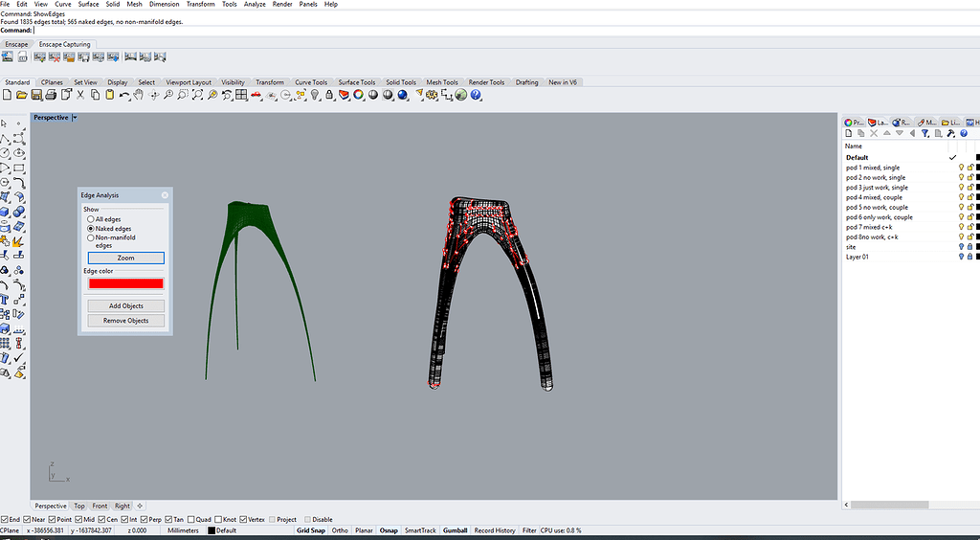980x540 pixels.
Task: Click the Open file folder icon
Action: pos(23,95)
